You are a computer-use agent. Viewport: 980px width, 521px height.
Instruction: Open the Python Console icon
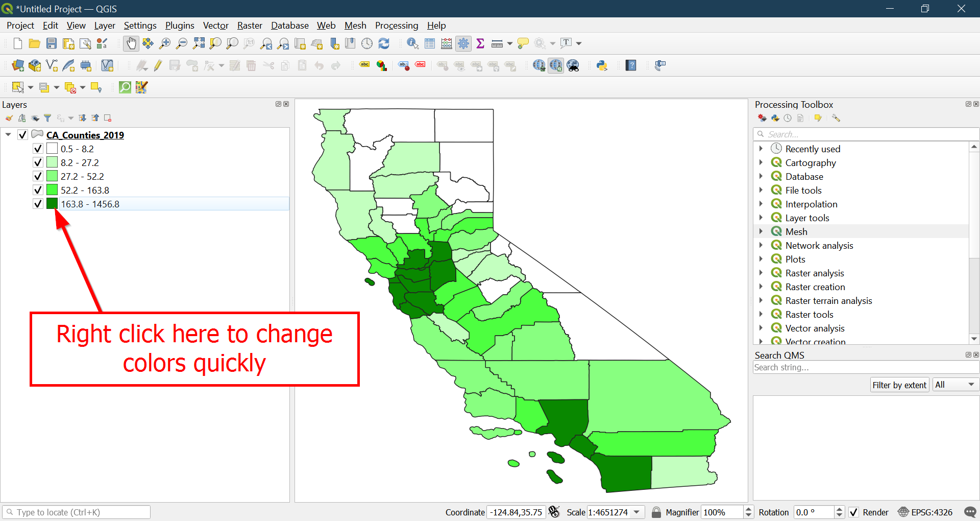point(602,65)
